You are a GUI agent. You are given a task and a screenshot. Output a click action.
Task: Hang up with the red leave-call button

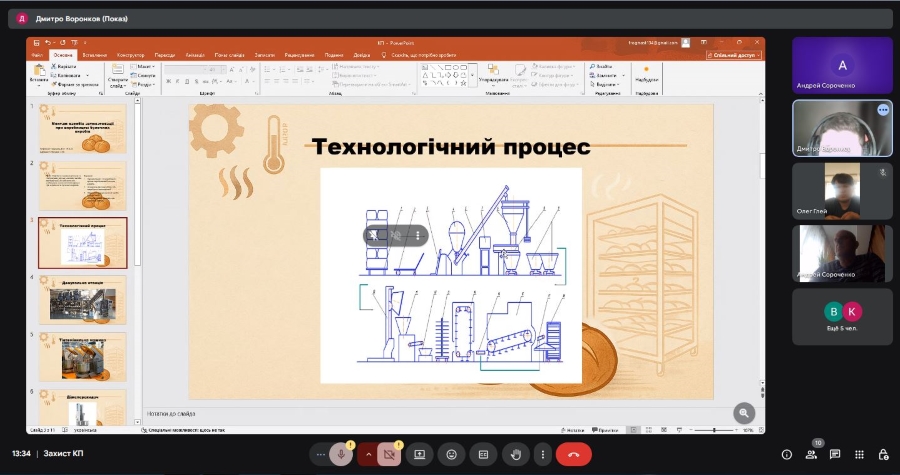click(x=573, y=454)
